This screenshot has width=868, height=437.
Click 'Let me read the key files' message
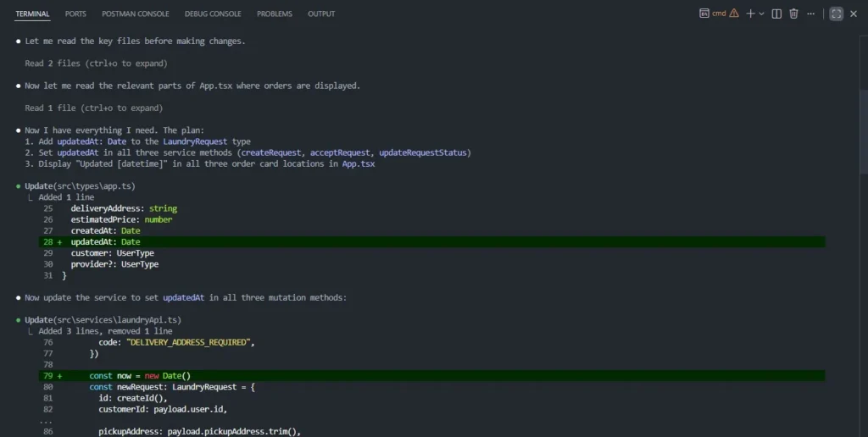[135, 41]
